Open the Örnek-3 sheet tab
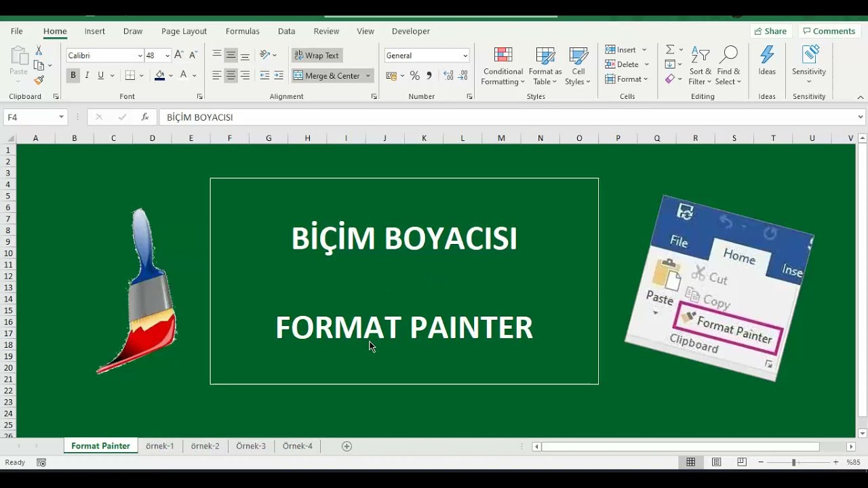This screenshot has height=488, width=868. (x=251, y=446)
